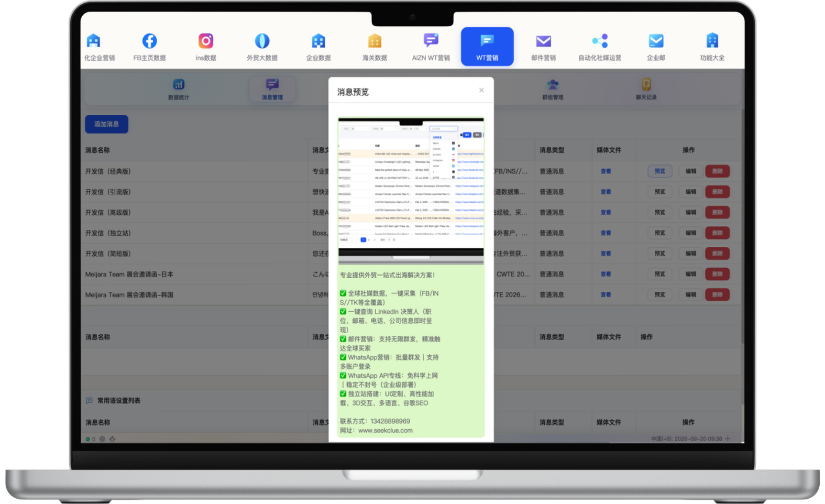Click 编辑 for Meijara Team 展会邀请函-韩国
This screenshot has height=504, width=825.
[x=691, y=294]
